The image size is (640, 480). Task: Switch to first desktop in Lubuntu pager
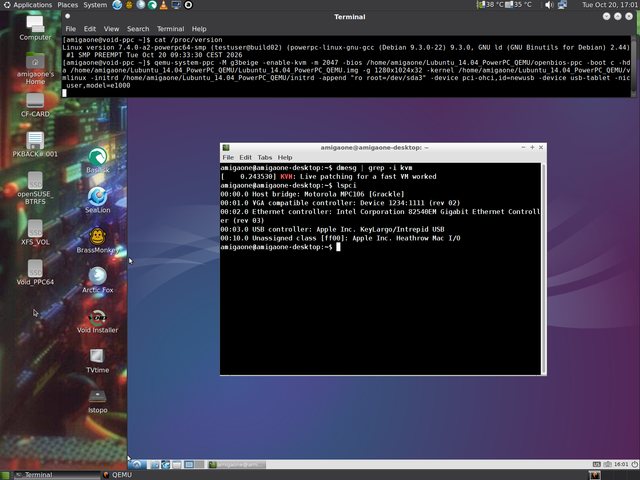tap(189, 464)
